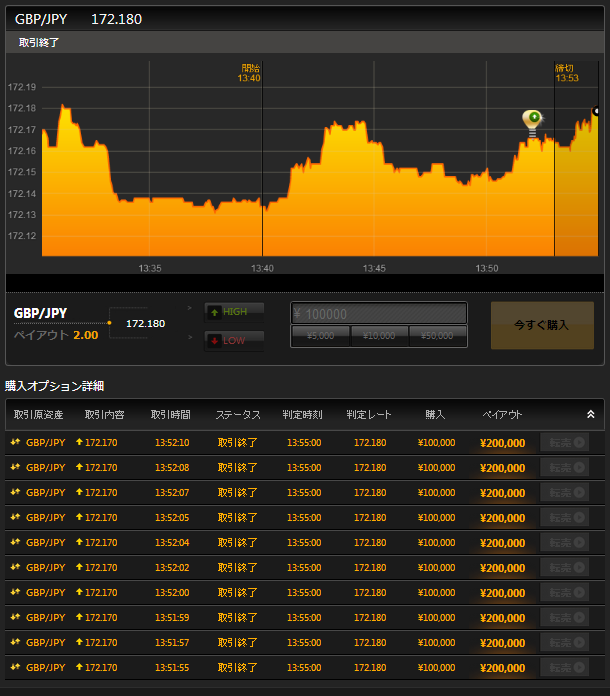Click the 締切 13:53 deadline marker label
Viewport: 610px width, 696px height.
(x=567, y=73)
